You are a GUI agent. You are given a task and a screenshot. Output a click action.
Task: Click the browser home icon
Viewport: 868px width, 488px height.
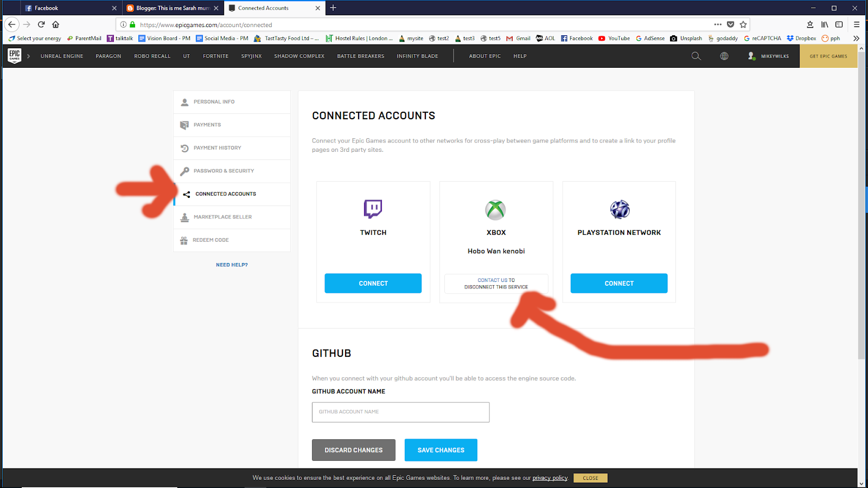tap(55, 24)
